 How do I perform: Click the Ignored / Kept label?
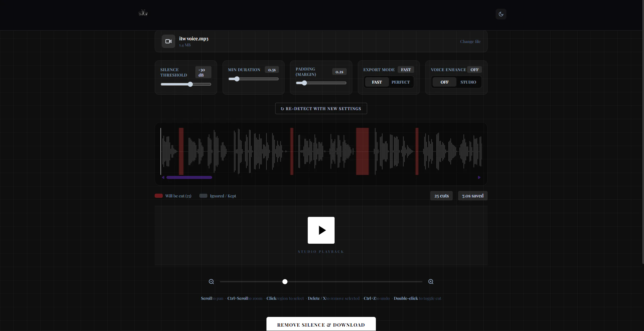pos(223,196)
